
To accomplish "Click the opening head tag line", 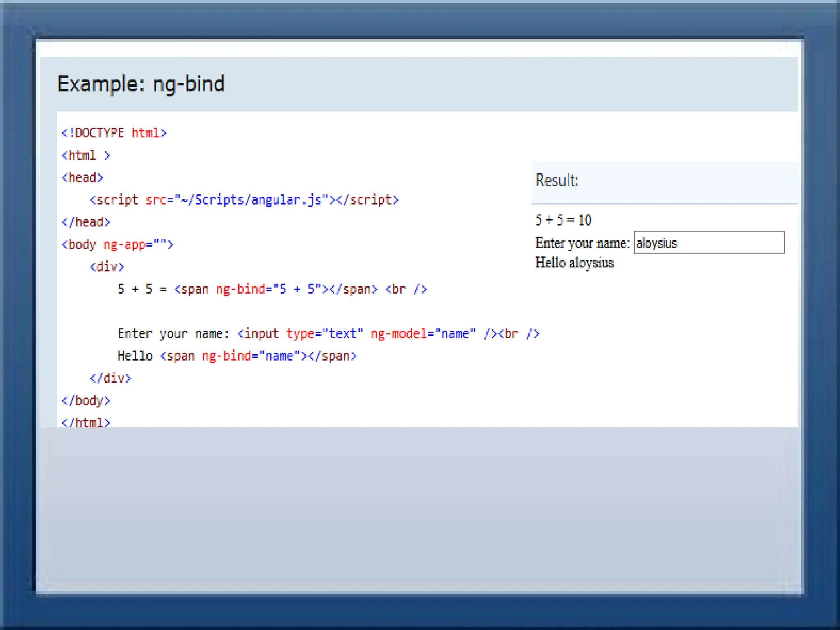I will point(82,178).
